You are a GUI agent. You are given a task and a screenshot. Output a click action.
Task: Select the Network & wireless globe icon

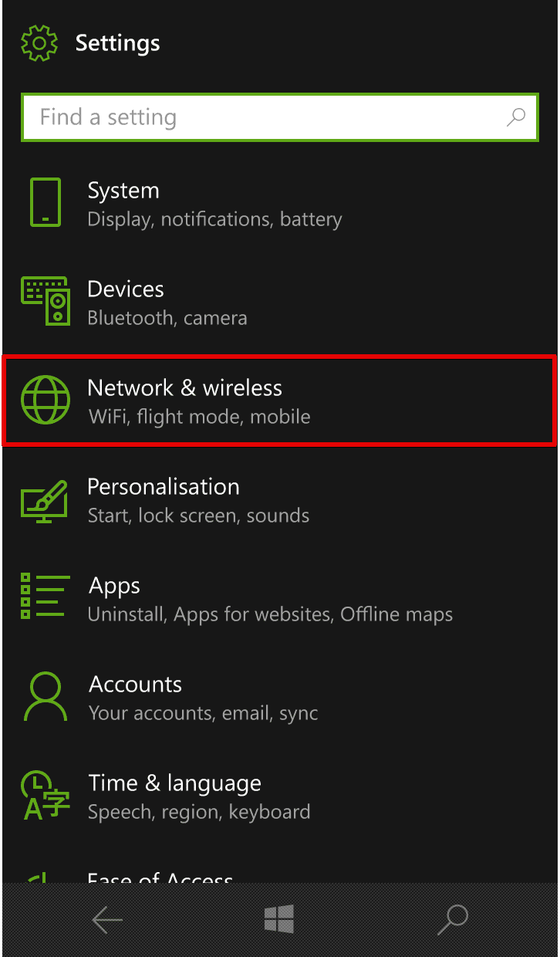[46, 400]
